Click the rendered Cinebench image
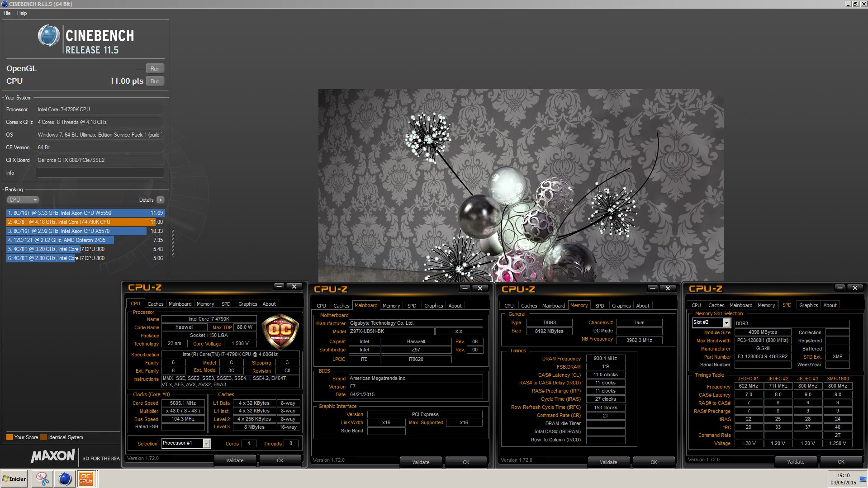The height and width of the screenshot is (488, 868). (521, 185)
